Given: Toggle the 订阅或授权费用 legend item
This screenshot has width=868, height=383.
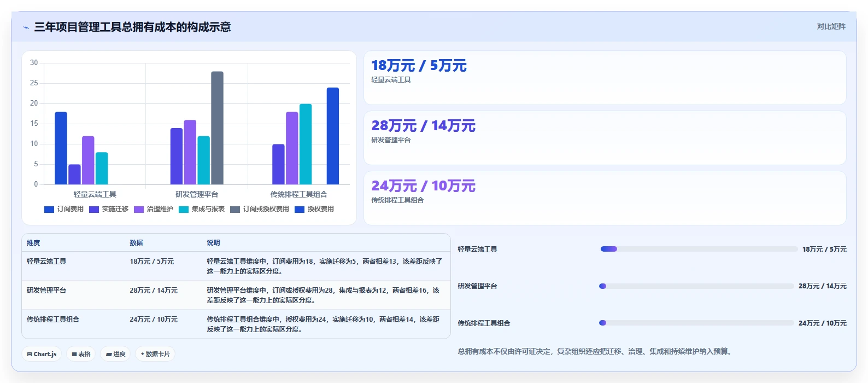Looking at the screenshot, I should (260, 209).
